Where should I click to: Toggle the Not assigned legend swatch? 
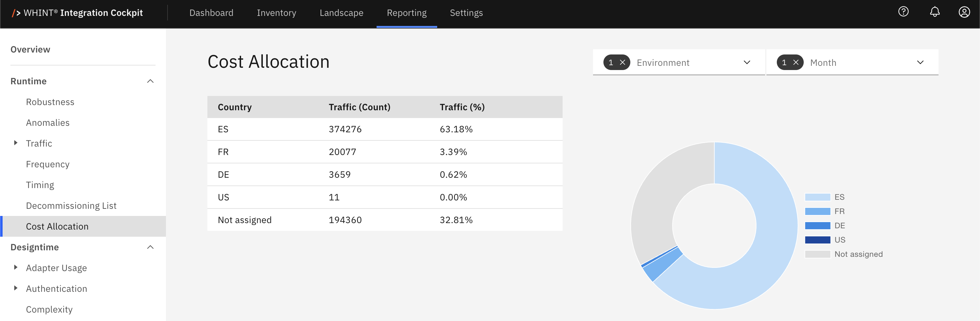point(817,254)
